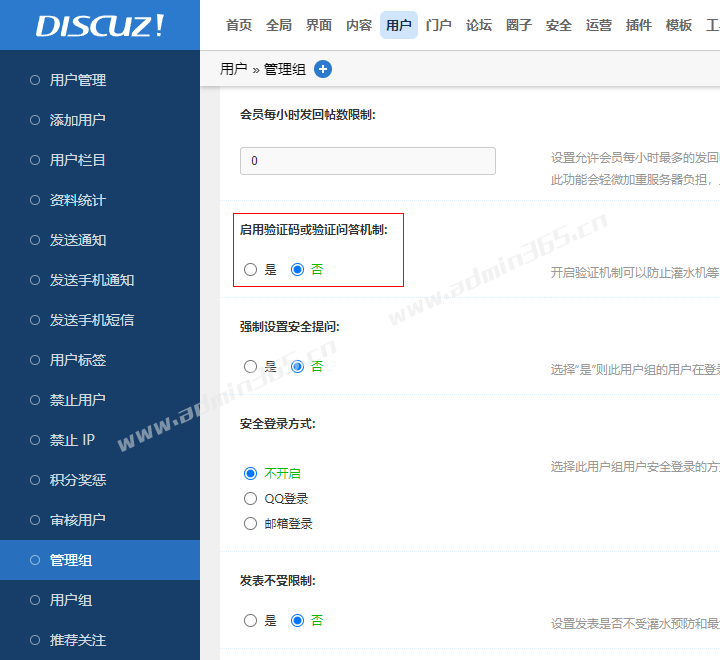Open the 全局 top menu

pyautogui.click(x=279, y=25)
